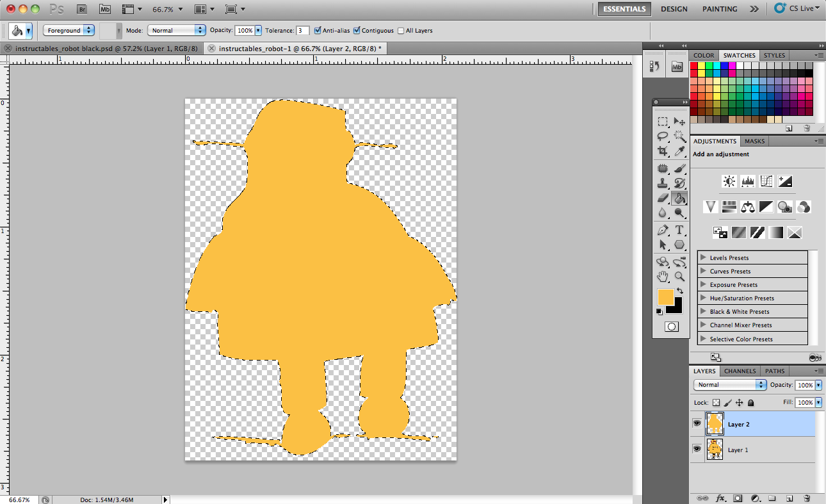Add a Photo Filter adjustment
Image resolution: width=826 pixels, height=504 pixels.
pyautogui.click(x=785, y=207)
